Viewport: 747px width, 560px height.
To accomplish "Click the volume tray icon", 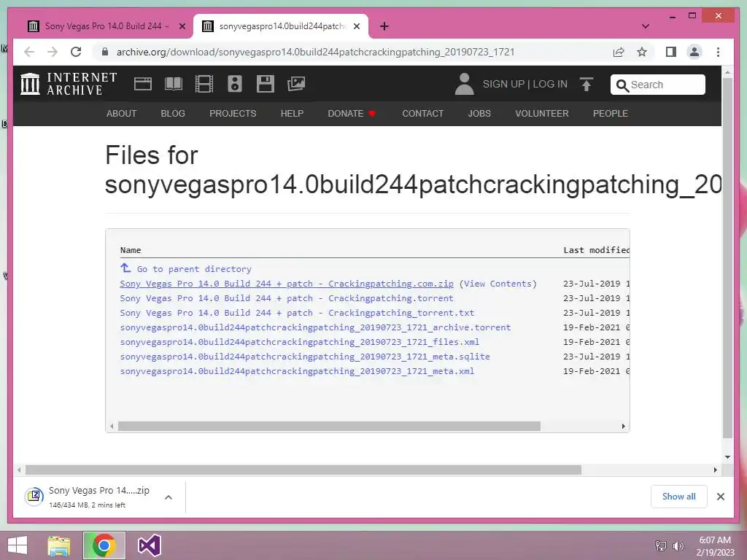I will tap(678, 546).
